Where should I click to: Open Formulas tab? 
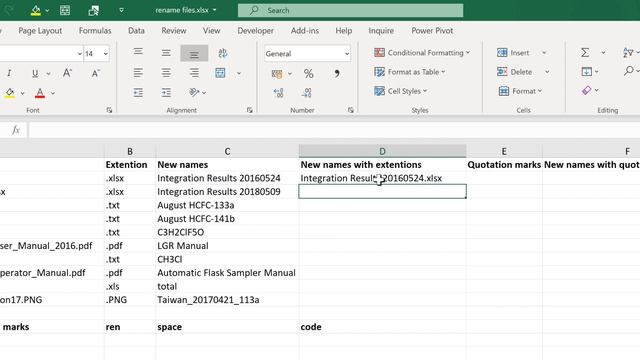pyautogui.click(x=95, y=31)
